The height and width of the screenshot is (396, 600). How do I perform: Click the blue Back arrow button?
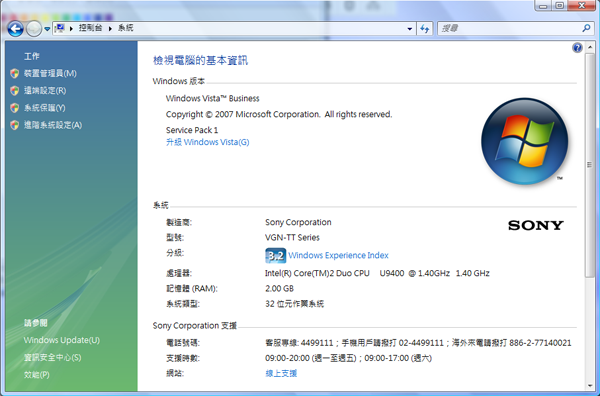15,29
